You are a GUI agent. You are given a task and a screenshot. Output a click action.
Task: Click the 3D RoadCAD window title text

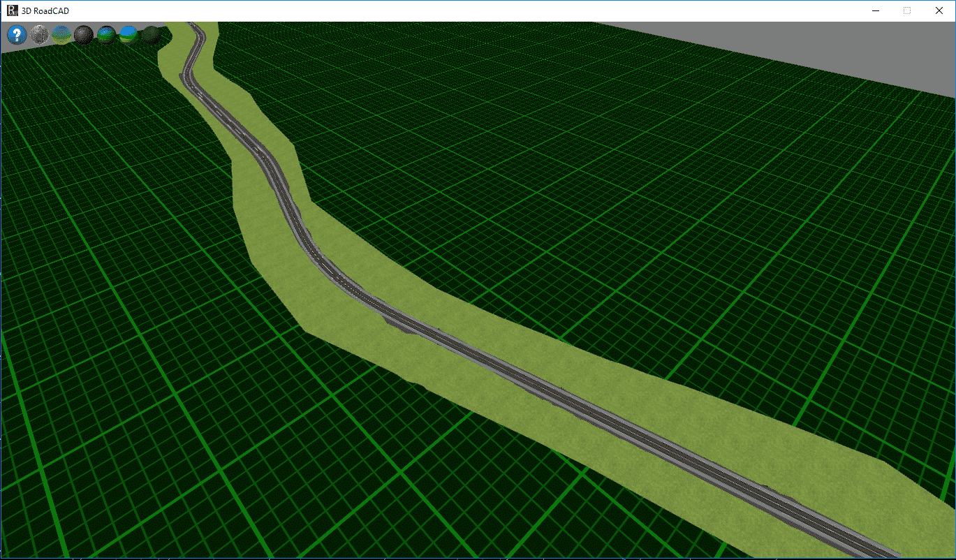point(45,10)
